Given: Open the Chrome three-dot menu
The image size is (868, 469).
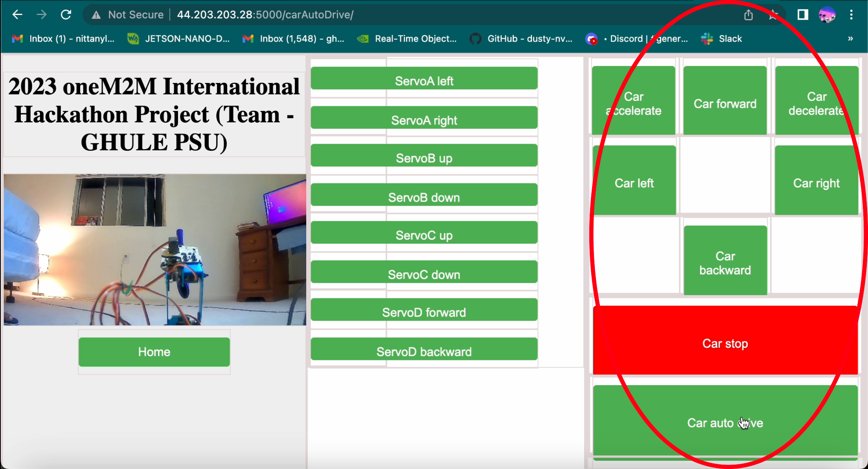Looking at the screenshot, I should coord(851,15).
